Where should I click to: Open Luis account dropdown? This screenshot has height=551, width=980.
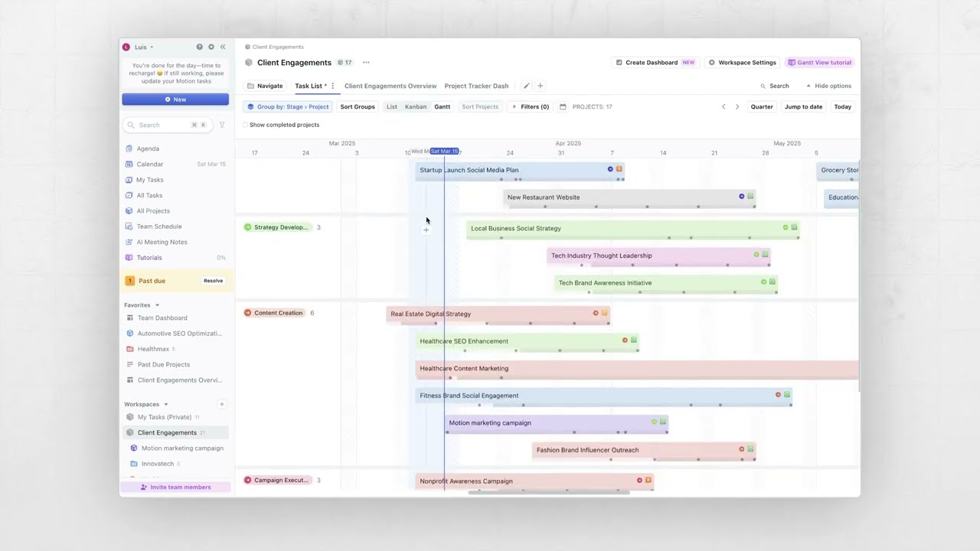coord(139,47)
